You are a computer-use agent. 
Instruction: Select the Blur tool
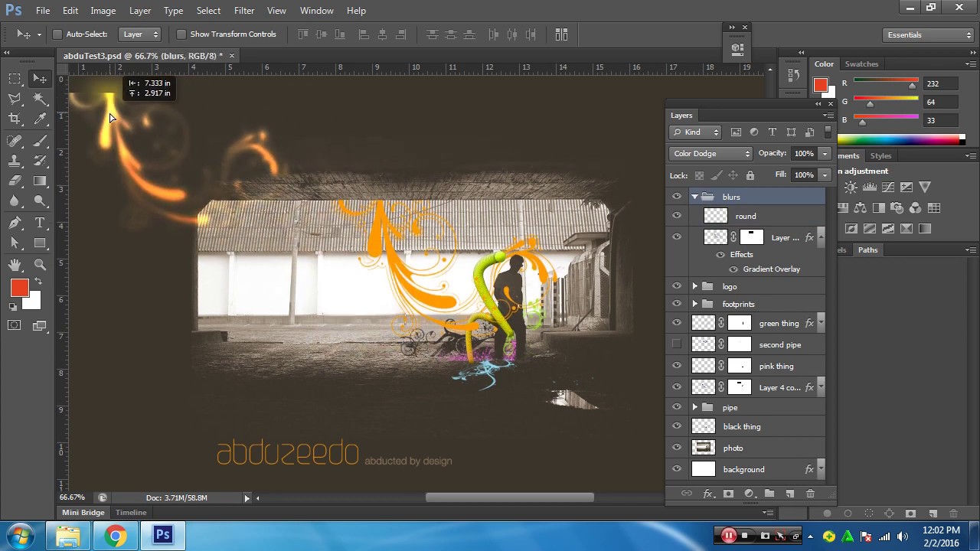(x=15, y=201)
